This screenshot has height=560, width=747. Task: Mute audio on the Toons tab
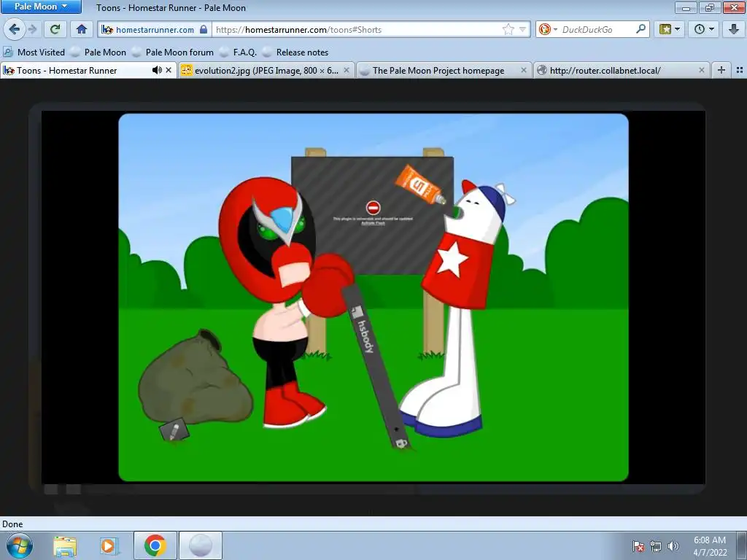pos(156,71)
